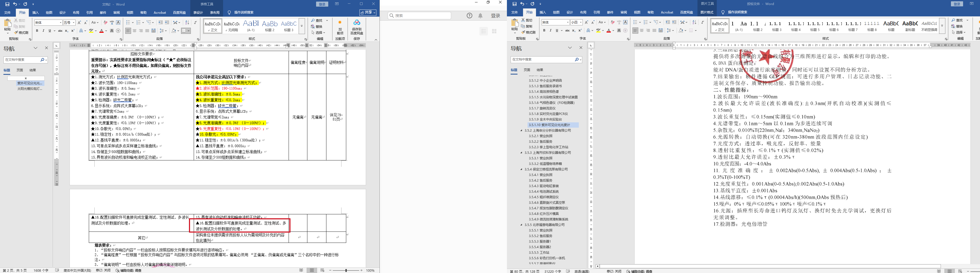Click 替换 in left Word editing group

point(317,27)
